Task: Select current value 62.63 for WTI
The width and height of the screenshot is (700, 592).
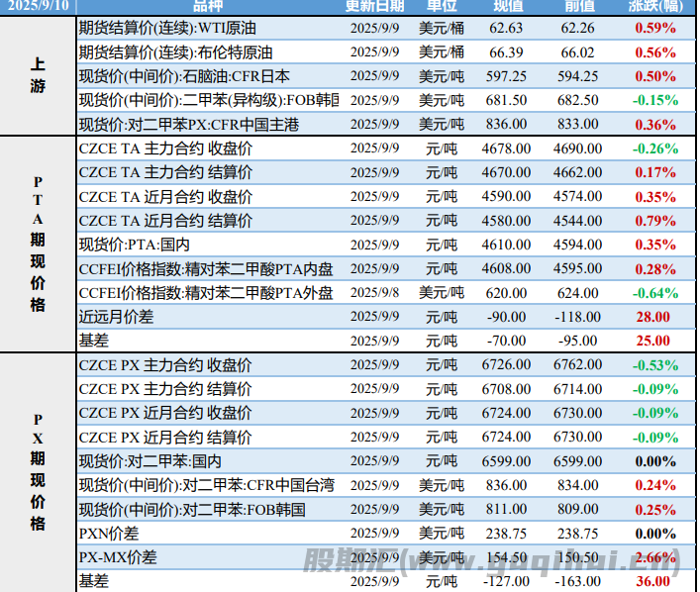Action: pos(506,29)
